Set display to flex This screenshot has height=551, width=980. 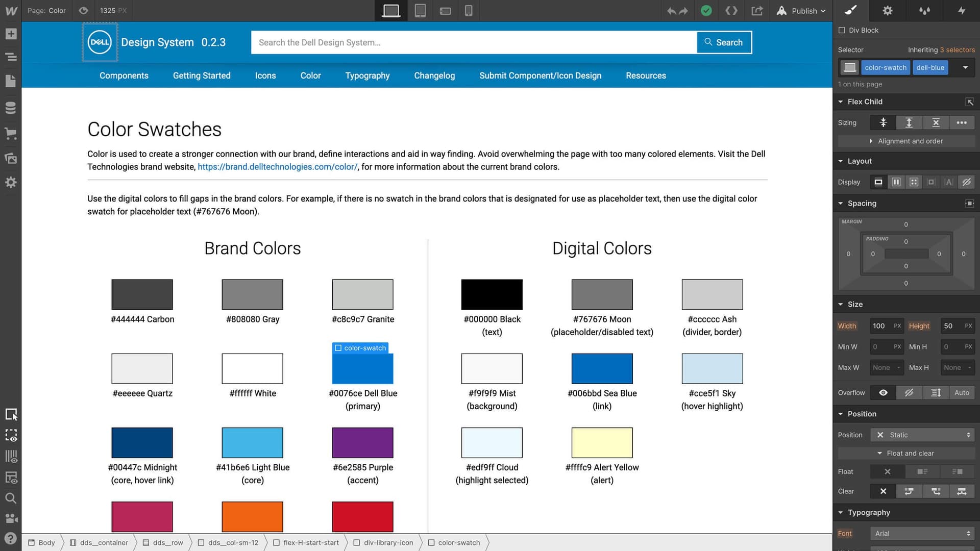click(896, 182)
